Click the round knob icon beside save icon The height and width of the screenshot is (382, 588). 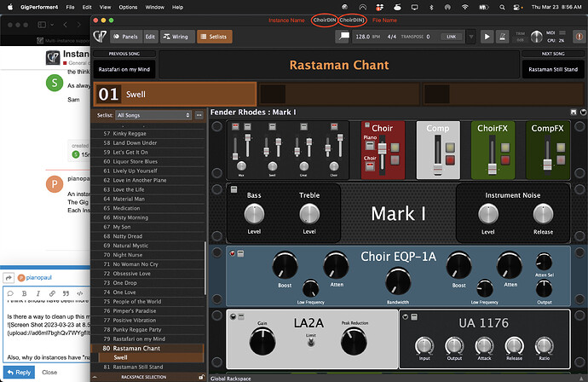(x=583, y=113)
